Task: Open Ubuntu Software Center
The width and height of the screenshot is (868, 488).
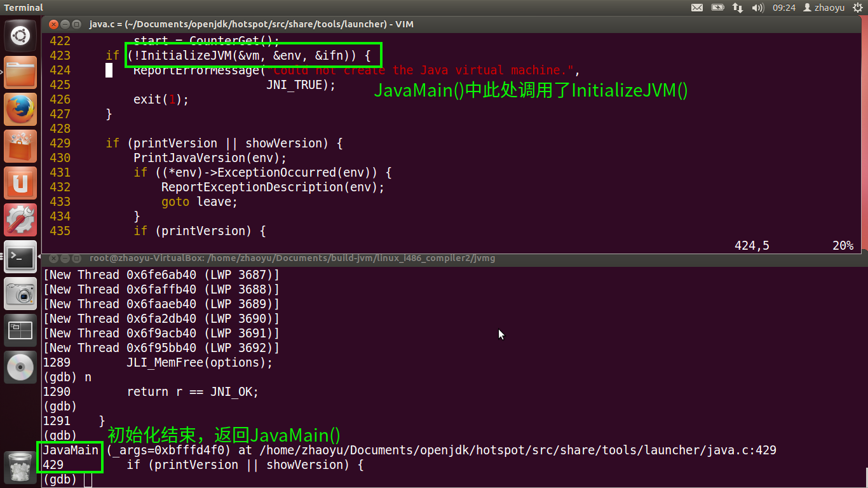Action: point(20,146)
